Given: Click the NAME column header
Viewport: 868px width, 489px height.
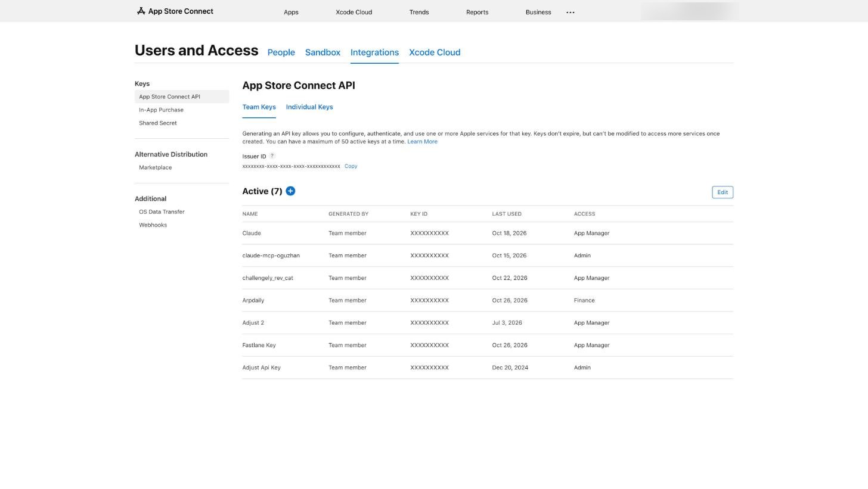Looking at the screenshot, I should 250,214.
